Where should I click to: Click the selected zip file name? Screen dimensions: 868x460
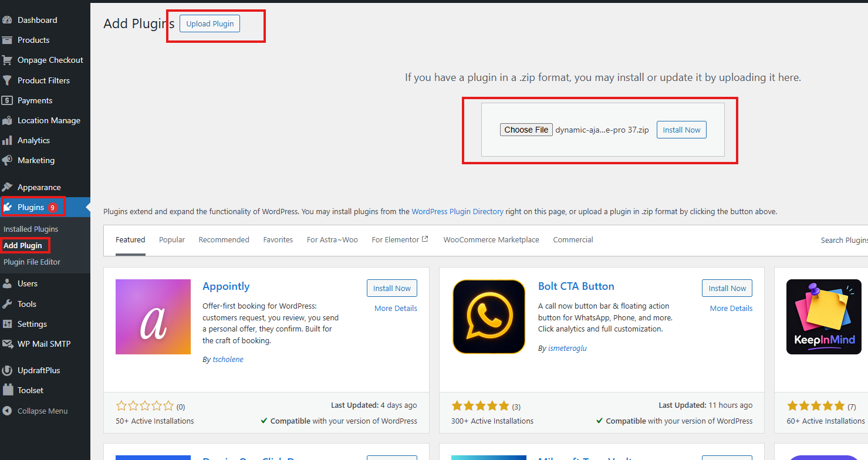[602, 130]
